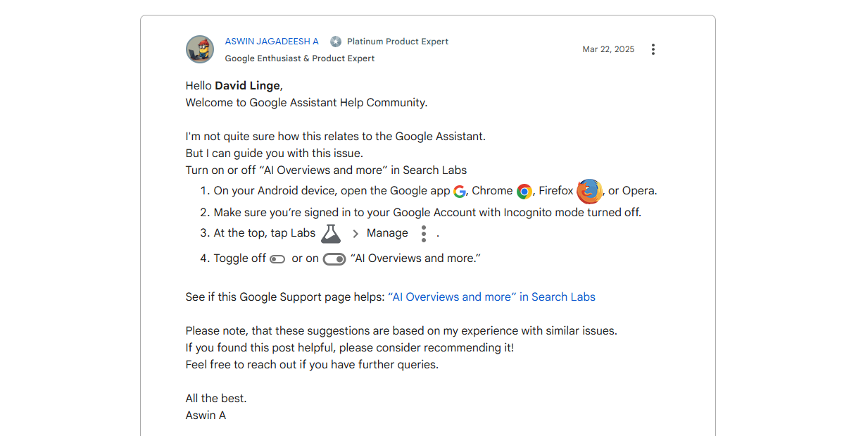Open the post's three-dot options menu

(653, 49)
